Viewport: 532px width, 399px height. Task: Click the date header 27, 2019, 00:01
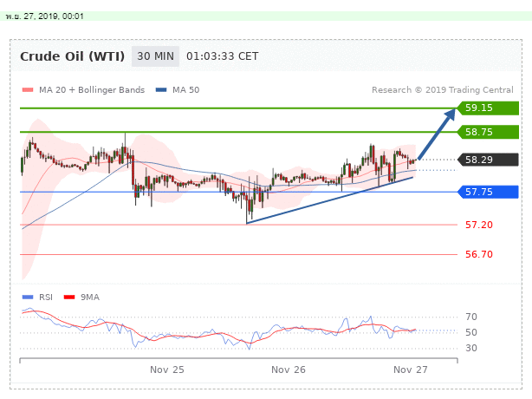[44, 16]
